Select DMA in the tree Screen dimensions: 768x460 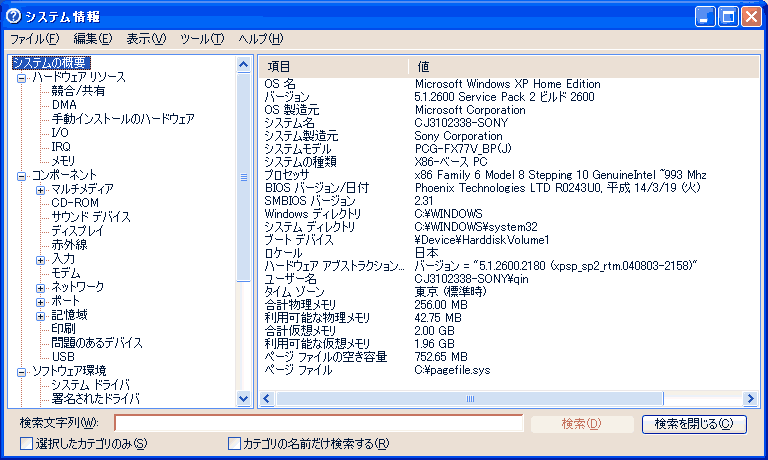[64, 105]
